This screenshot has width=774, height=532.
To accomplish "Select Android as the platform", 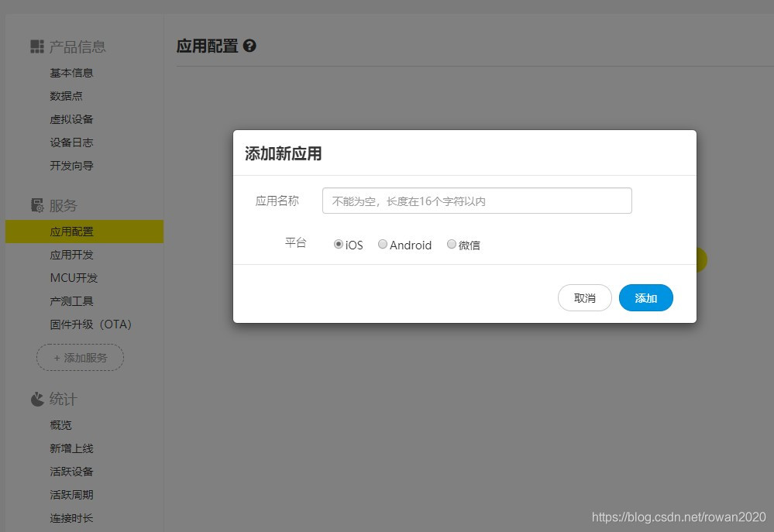I will click(x=382, y=244).
